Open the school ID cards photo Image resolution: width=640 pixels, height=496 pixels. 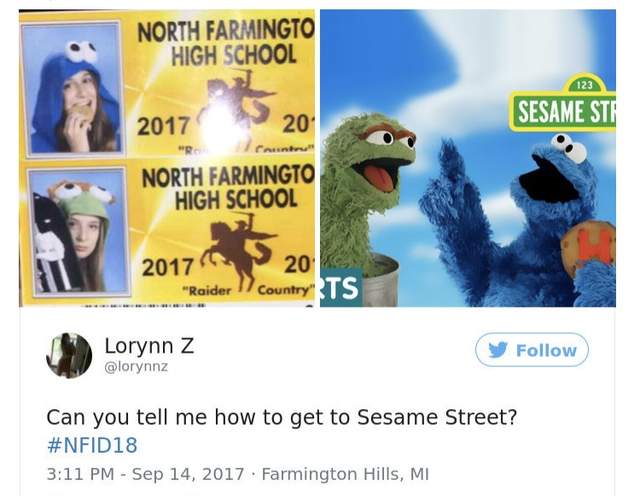click(x=167, y=158)
